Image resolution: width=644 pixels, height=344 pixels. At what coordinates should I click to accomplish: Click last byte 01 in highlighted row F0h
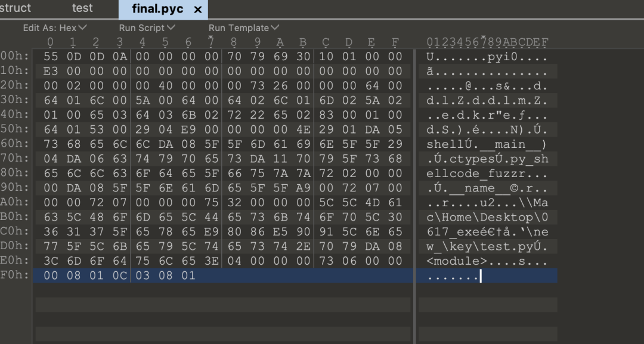[x=188, y=275]
